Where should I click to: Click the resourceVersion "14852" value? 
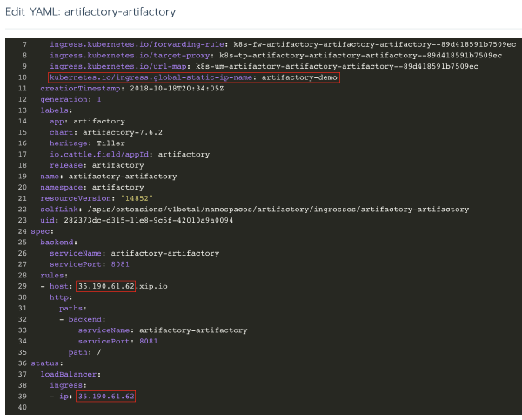pos(131,198)
